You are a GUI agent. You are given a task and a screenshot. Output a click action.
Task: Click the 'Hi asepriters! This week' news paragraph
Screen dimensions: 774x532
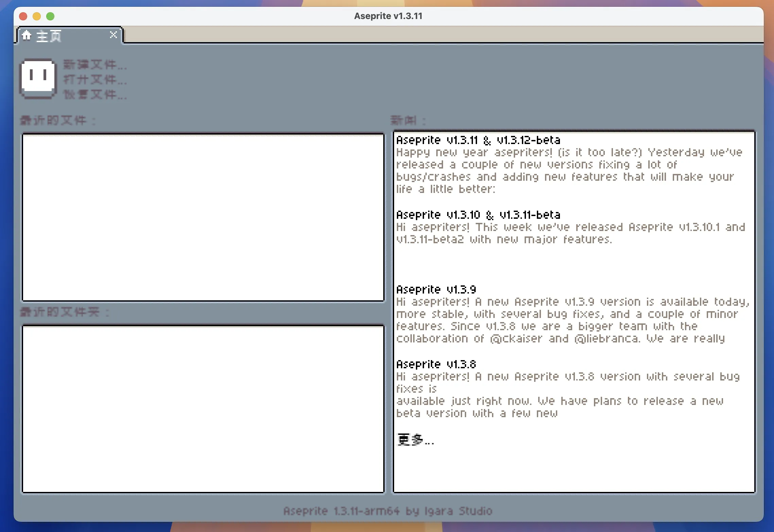571,233
